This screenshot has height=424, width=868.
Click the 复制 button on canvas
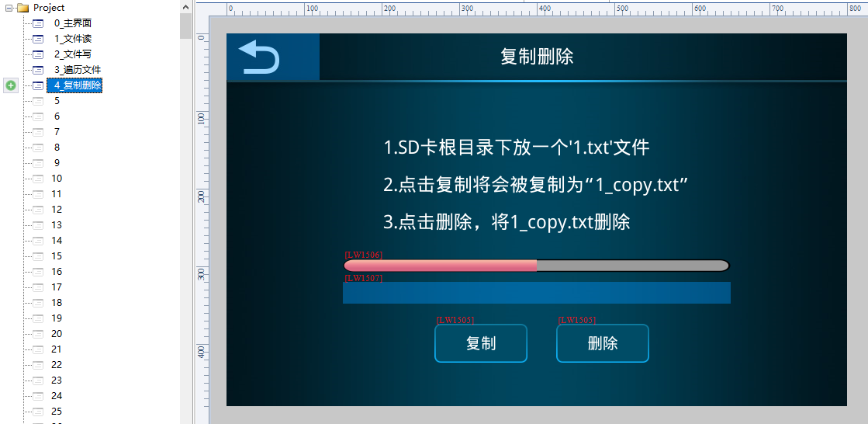click(x=481, y=343)
